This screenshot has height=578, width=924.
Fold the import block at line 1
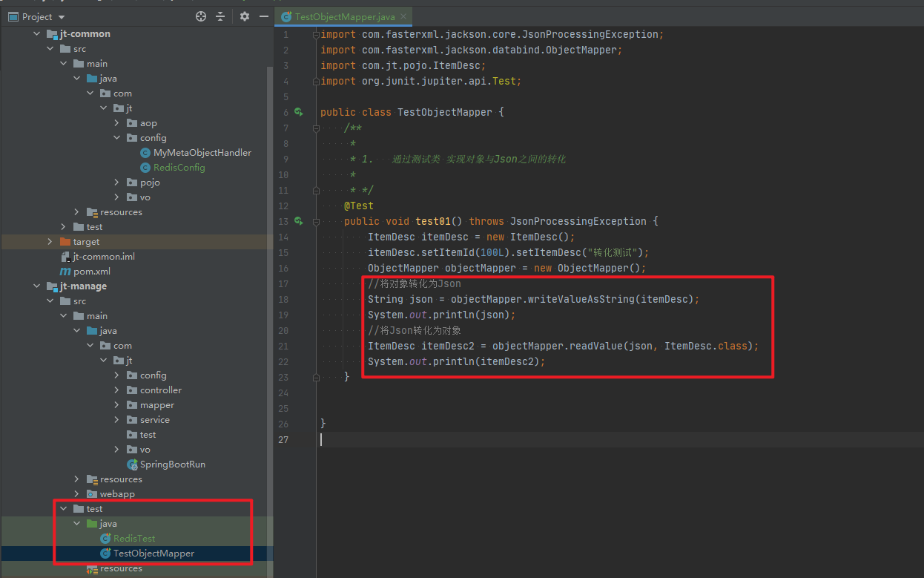click(x=316, y=34)
